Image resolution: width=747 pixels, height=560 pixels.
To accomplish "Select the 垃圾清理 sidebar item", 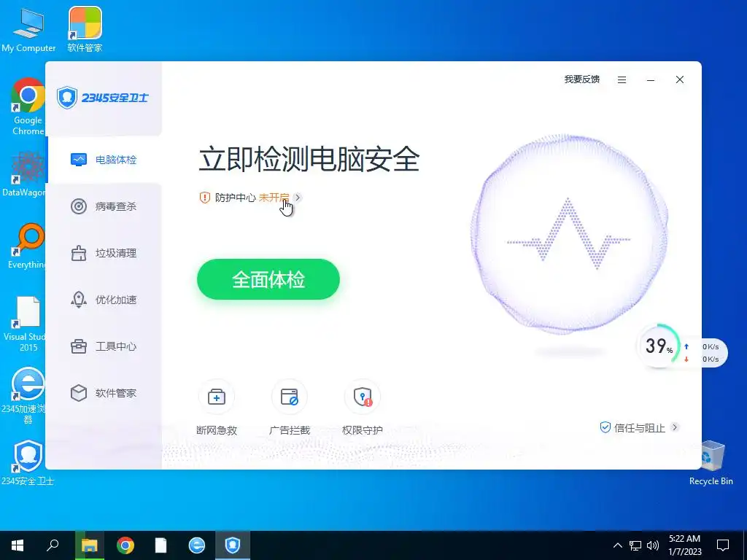I will pyautogui.click(x=105, y=253).
